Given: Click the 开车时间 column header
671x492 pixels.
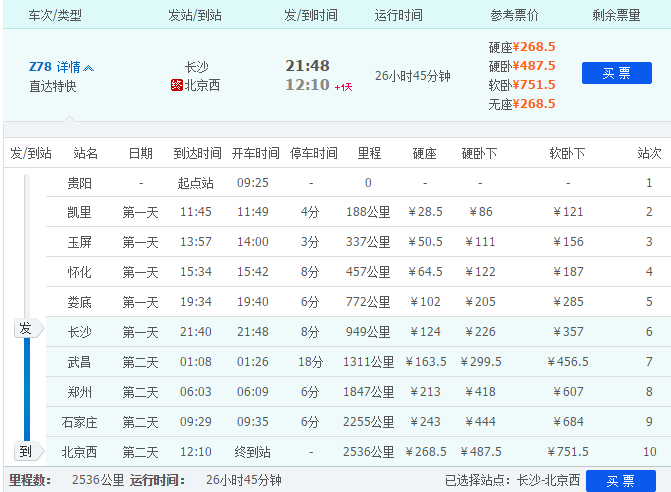Looking at the screenshot, I should pyautogui.click(x=255, y=153).
